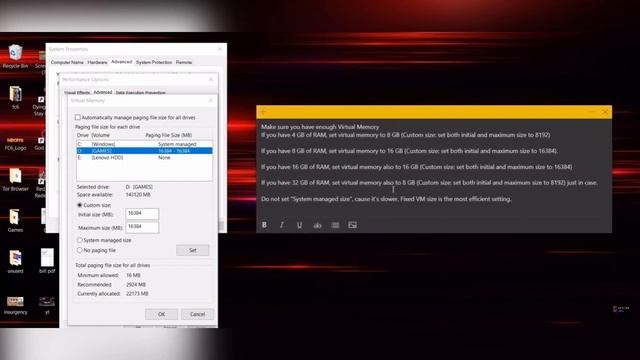Choose the No paging file option
Viewport: 640px width, 360px height.
point(80,250)
